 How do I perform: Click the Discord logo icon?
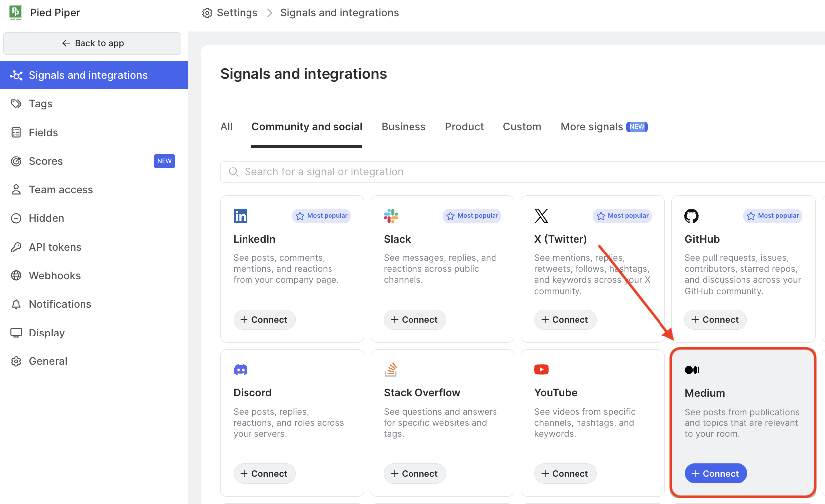pos(241,370)
